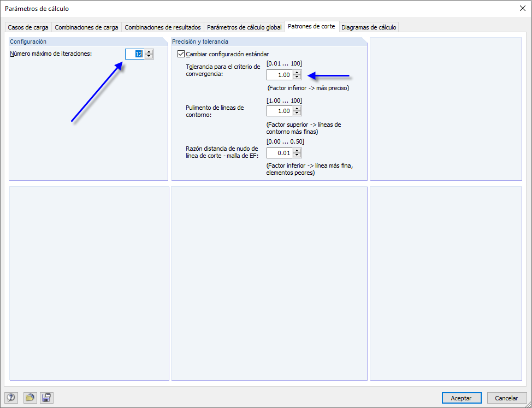Open the help icon at bottom left

(11, 398)
